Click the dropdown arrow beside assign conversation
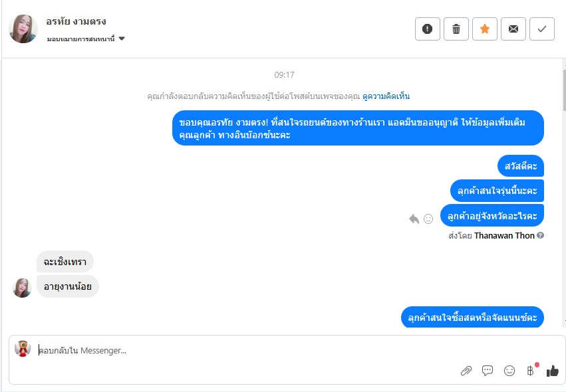This screenshot has width=566, height=392. click(x=122, y=39)
